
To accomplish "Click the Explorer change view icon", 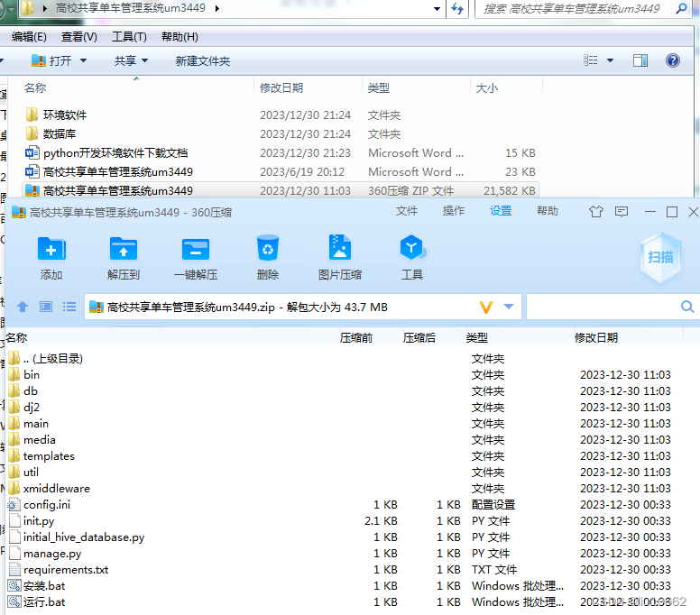I will pyautogui.click(x=590, y=60).
